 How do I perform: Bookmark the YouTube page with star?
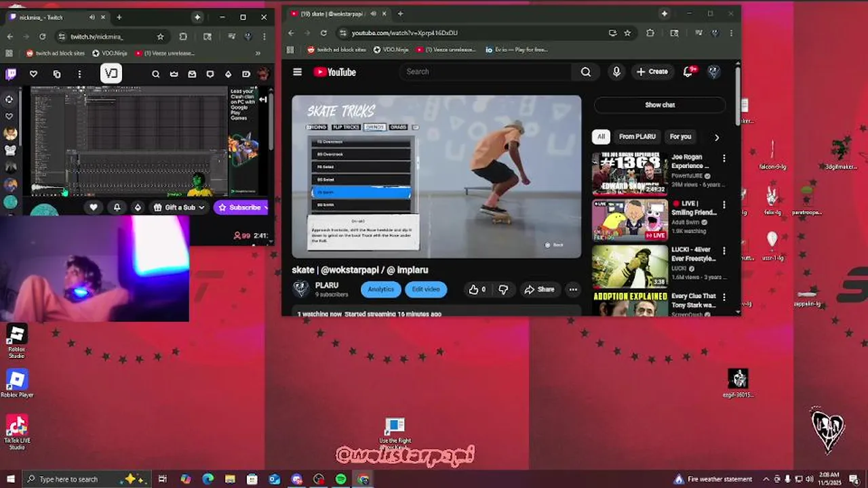pos(627,33)
